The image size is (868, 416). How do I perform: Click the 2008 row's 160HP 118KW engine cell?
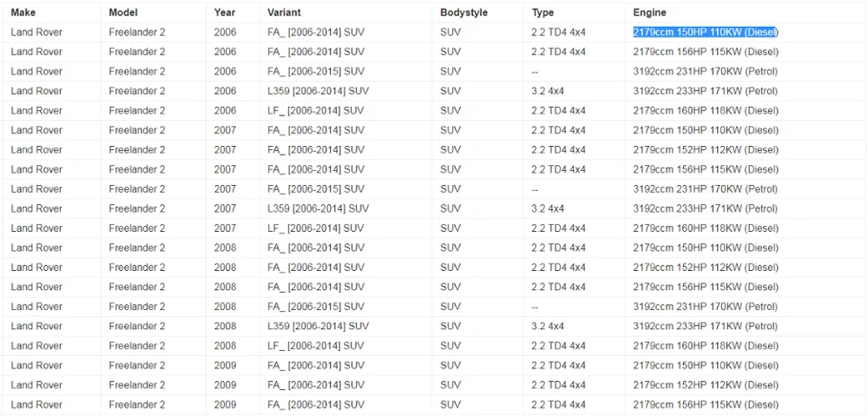[705, 346]
